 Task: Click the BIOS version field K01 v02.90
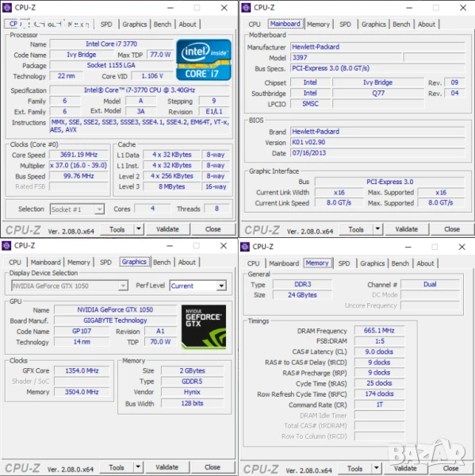(x=377, y=142)
